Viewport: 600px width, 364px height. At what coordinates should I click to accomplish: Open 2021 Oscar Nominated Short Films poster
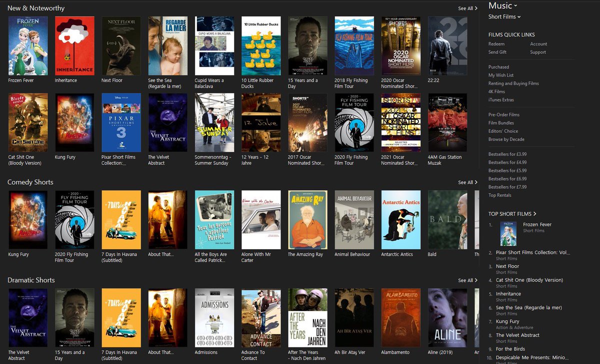401,122
